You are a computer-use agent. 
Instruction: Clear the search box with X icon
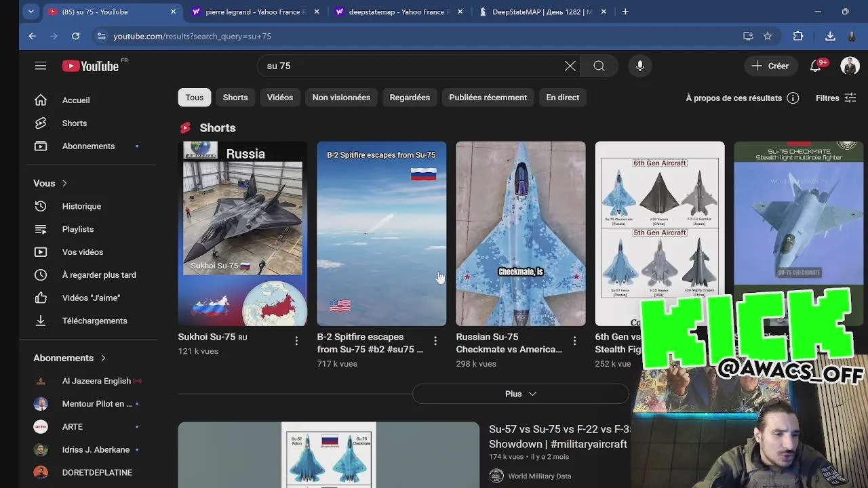coord(570,66)
